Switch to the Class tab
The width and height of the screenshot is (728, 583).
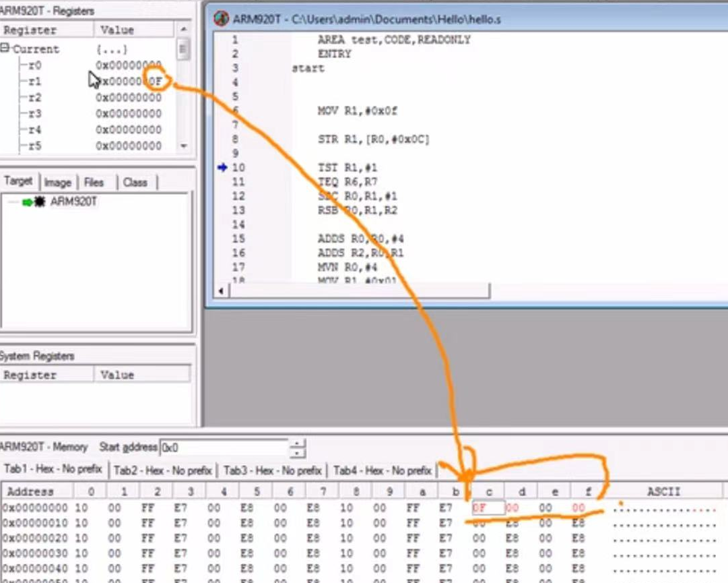click(135, 183)
